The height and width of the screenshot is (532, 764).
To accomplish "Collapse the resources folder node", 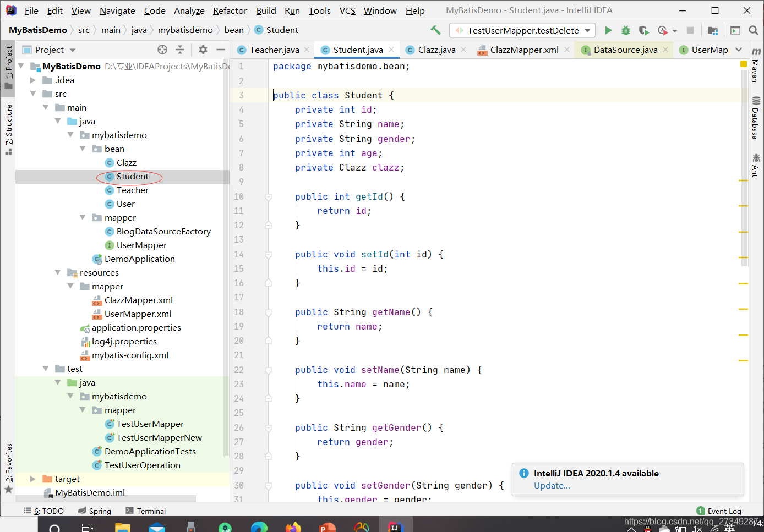I will [58, 272].
